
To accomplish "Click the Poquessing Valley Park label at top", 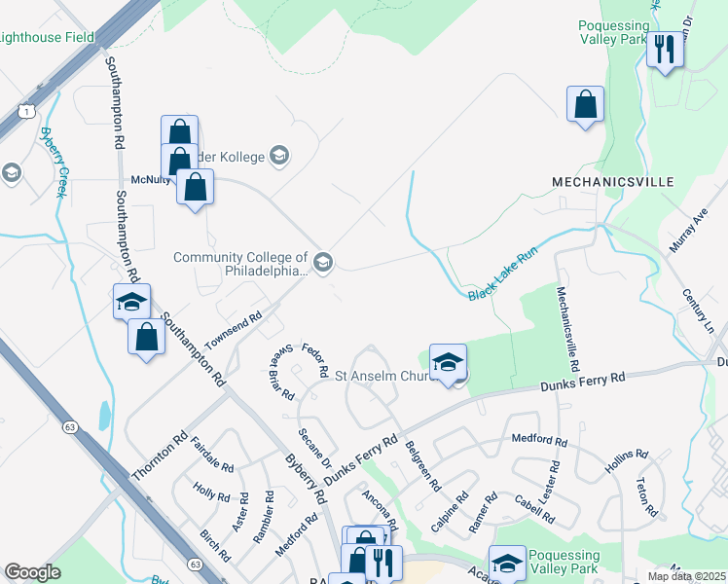I will point(614,32).
